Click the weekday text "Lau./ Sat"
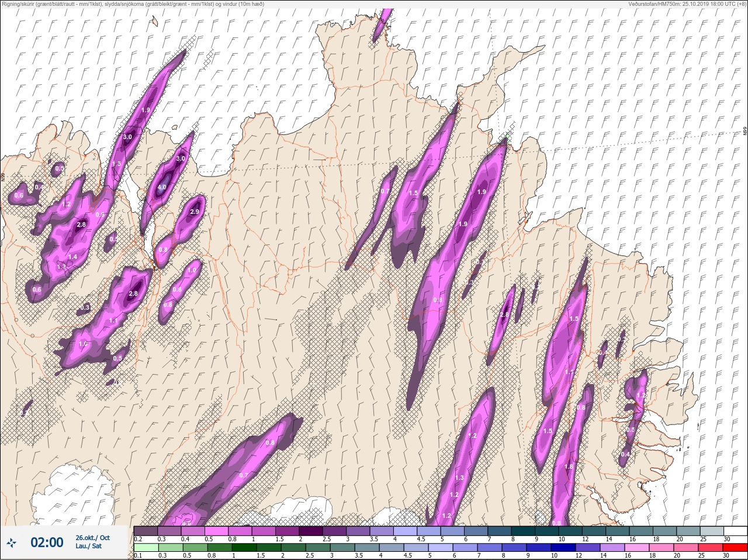 point(88,547)
